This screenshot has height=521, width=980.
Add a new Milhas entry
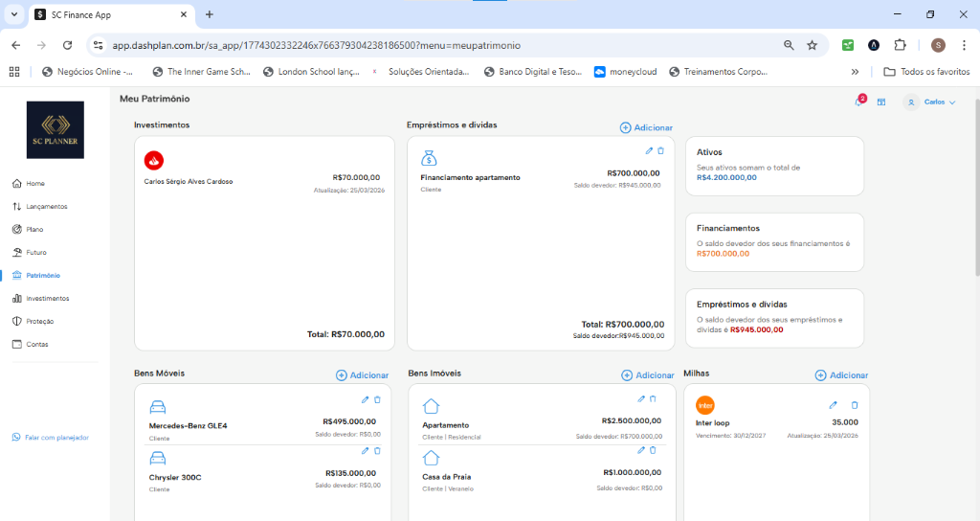[x=841, y=375]
